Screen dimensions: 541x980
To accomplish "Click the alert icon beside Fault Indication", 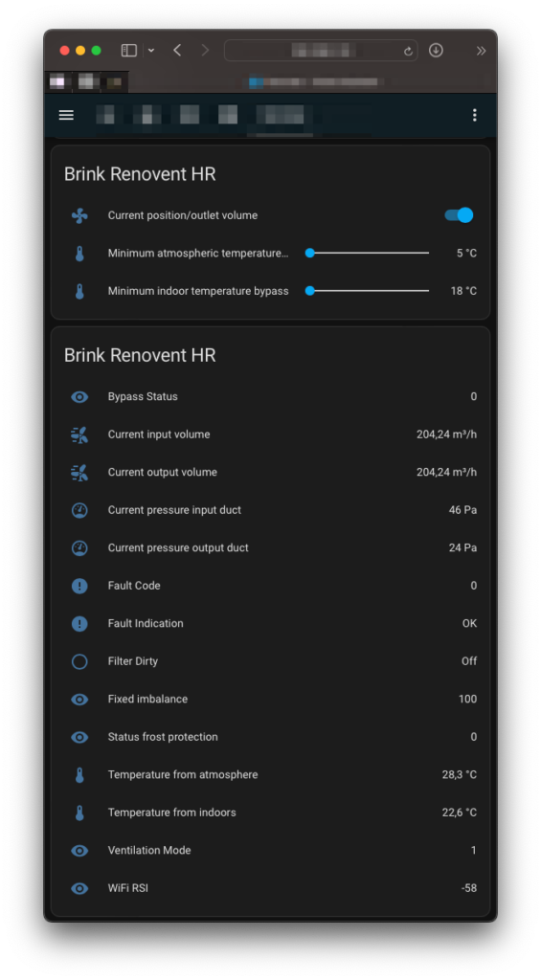I will (x=79, y=624).
